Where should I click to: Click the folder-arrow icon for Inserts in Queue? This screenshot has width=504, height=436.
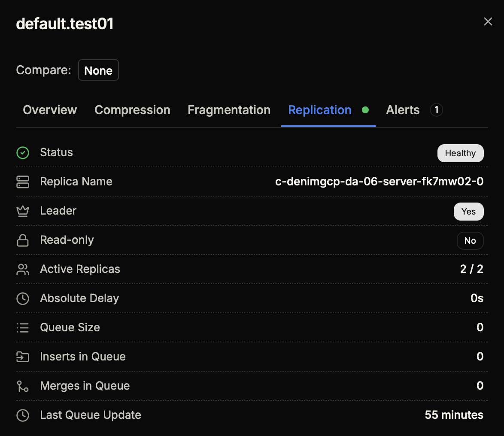coord(22,357)
